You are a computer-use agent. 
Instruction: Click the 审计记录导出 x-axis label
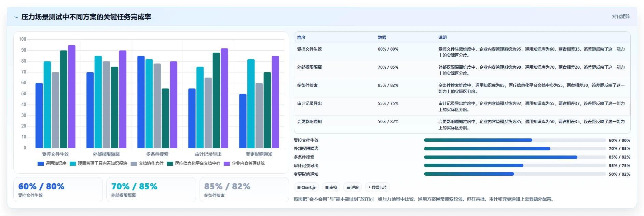[x=208, y=154]
